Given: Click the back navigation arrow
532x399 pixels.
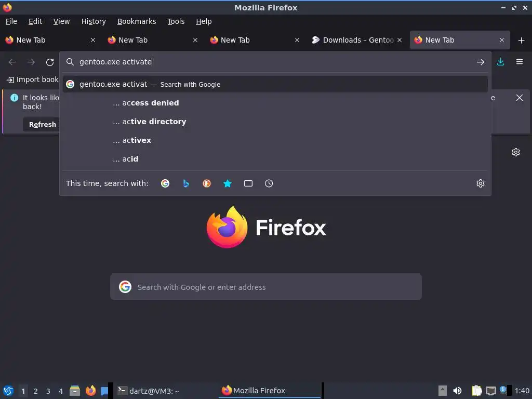Looking at the screenshot, I should coord(12,62).
